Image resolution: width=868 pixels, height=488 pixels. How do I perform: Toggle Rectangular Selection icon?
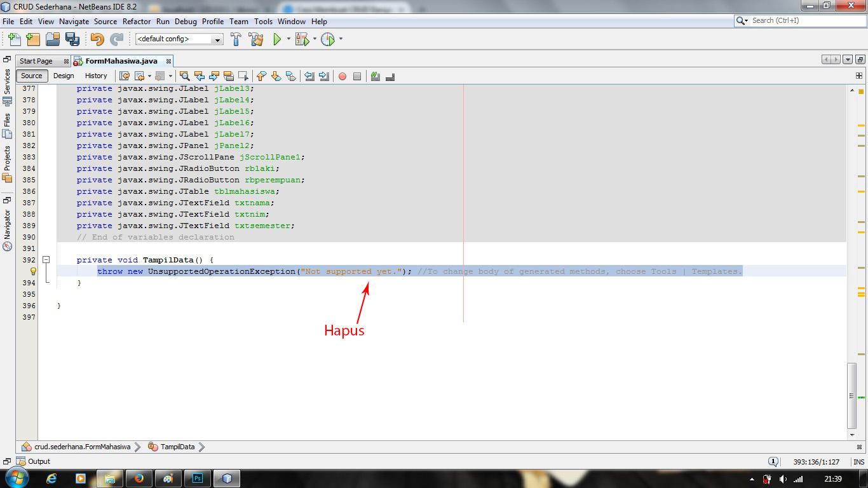pyautogui.click(x=243, y=76)
